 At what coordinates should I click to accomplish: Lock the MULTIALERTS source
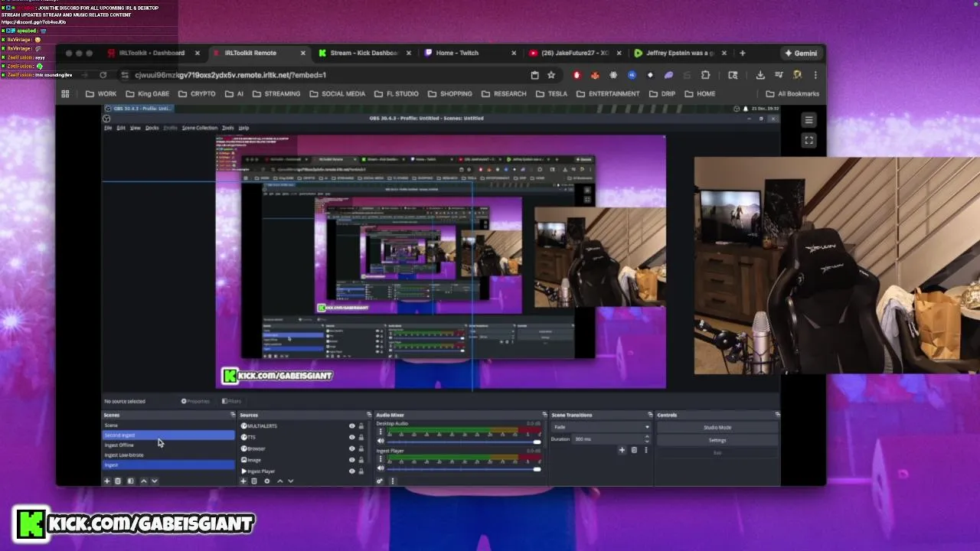361,426
